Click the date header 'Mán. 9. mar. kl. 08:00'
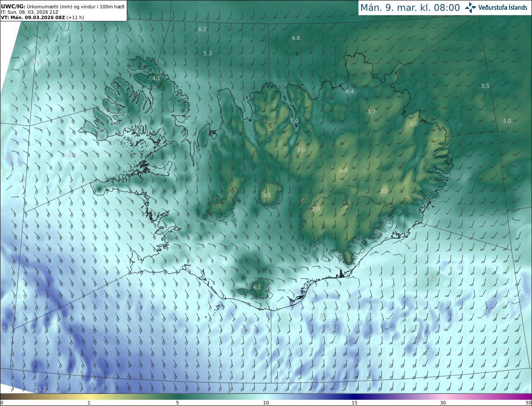 [x=410, y=7]
